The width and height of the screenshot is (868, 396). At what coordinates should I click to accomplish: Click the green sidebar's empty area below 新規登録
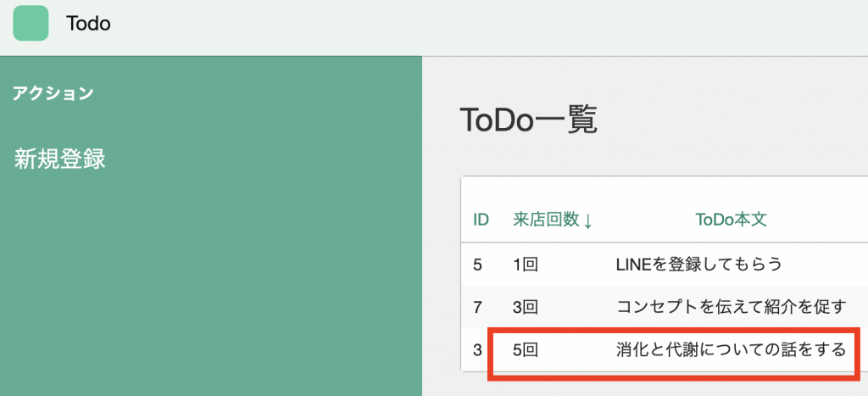click(210, 288)
